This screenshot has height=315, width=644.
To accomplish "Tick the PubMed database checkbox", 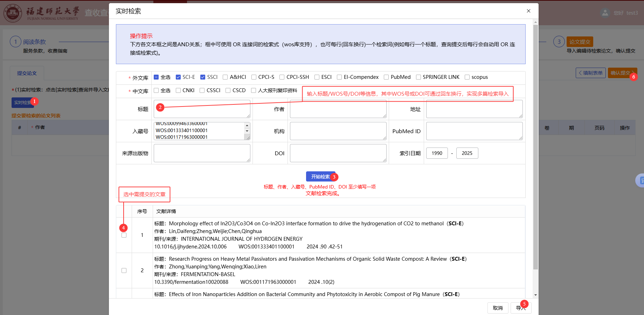I will click(x=386, y=77).
